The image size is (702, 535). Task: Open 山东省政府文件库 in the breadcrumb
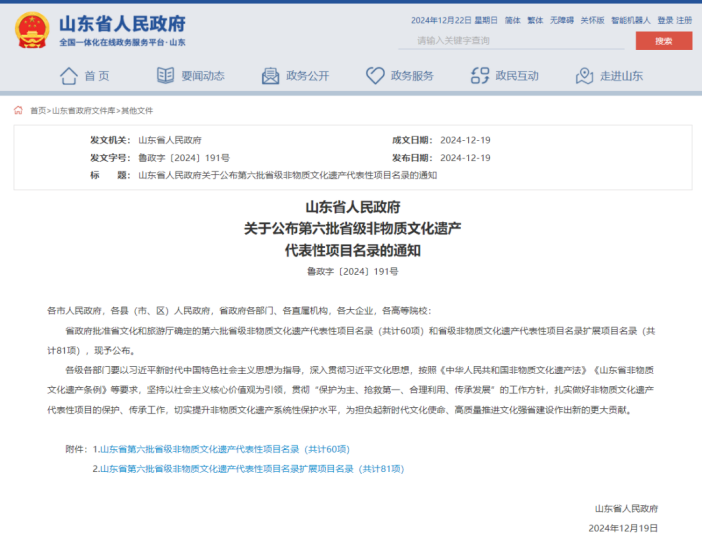(83, 110)
